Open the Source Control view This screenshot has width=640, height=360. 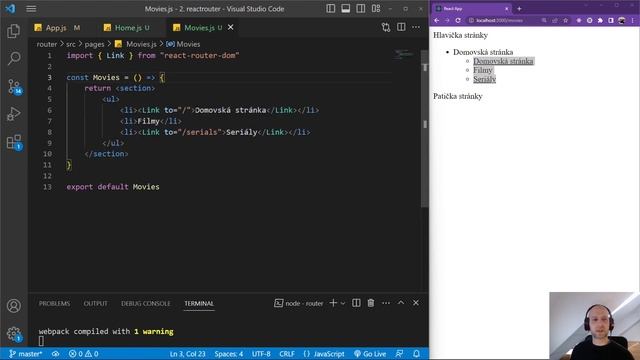click(x=14, y=87)
